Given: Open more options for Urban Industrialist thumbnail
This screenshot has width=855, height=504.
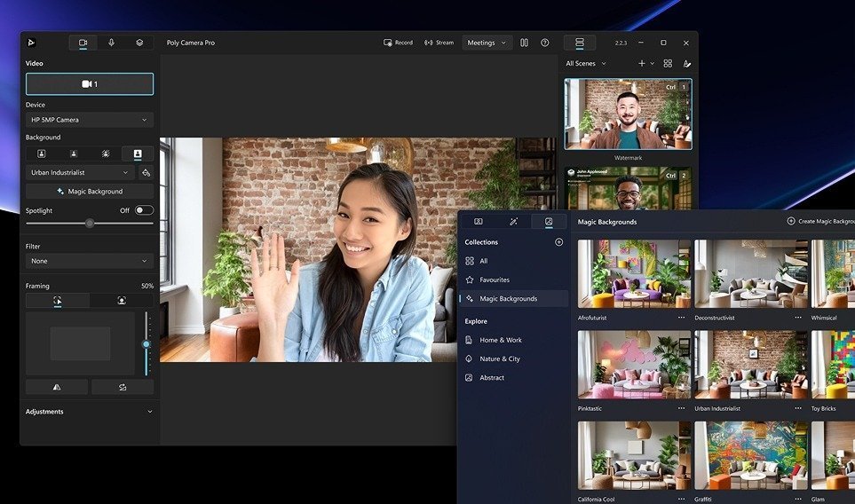Looking at the screenshot, I should tap(798, 409).
